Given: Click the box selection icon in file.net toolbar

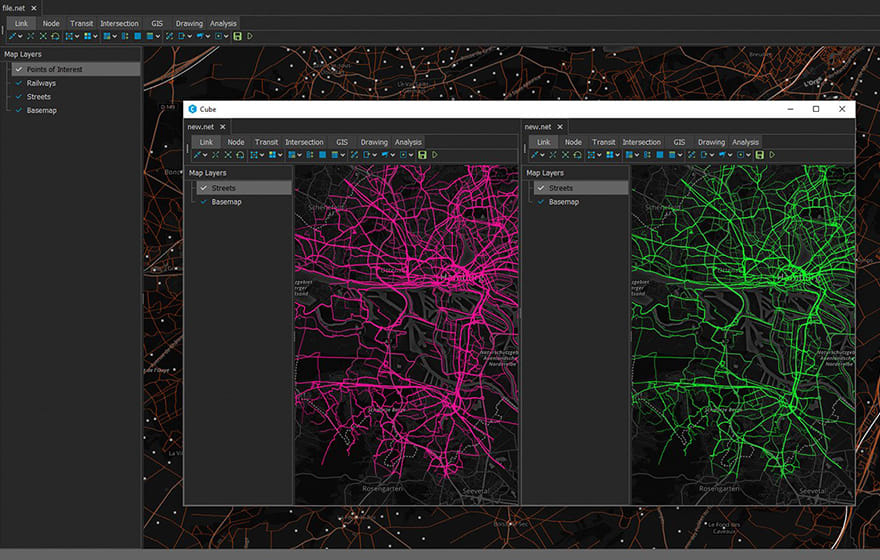Looking at the screenshot, I should 69,36.
